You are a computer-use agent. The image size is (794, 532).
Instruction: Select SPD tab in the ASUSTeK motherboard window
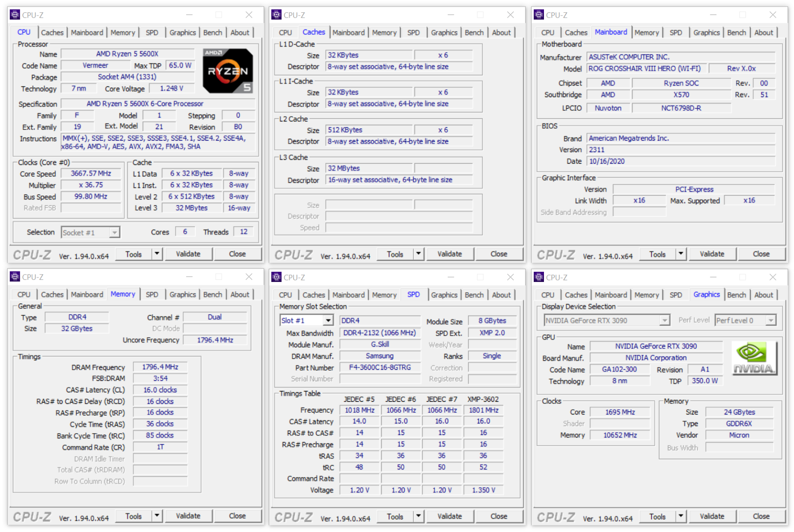tap(675, 32)
